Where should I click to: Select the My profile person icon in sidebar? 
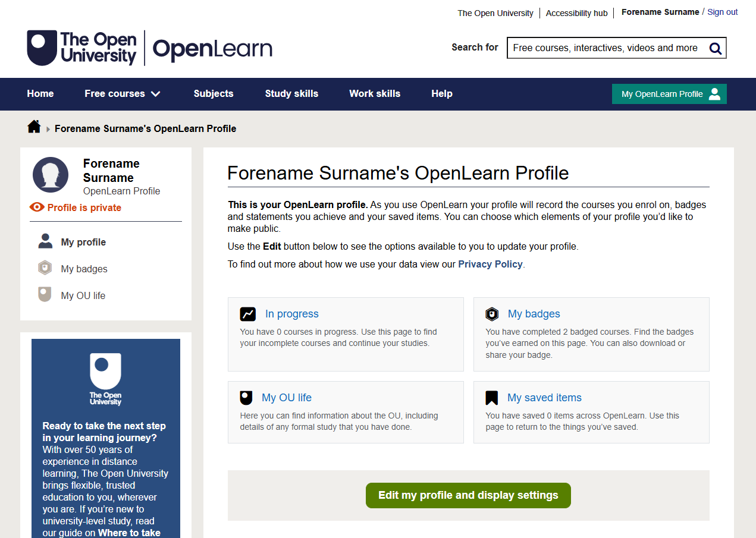[x=45, y=241]
